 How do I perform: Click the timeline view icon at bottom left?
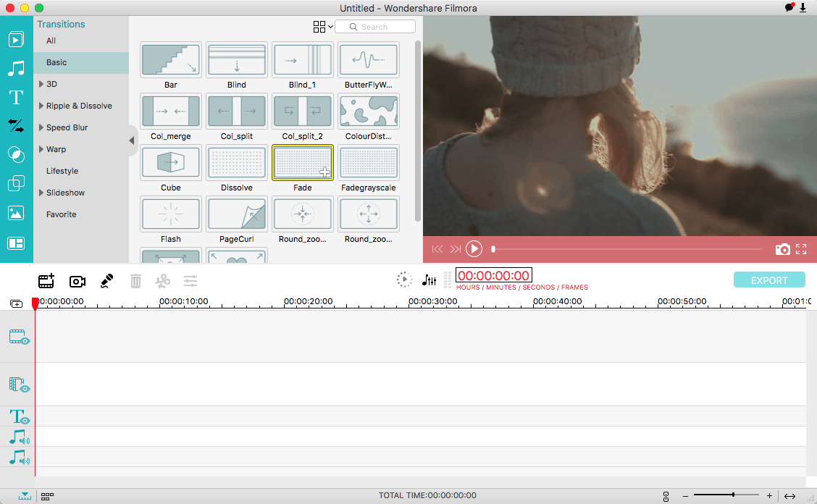[x=25, y=496]
